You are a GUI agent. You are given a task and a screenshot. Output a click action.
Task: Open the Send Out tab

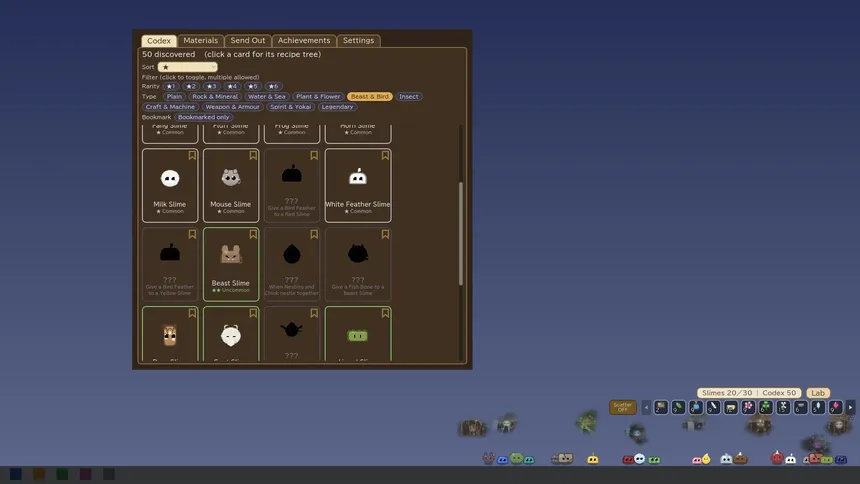tap(247, 41)
